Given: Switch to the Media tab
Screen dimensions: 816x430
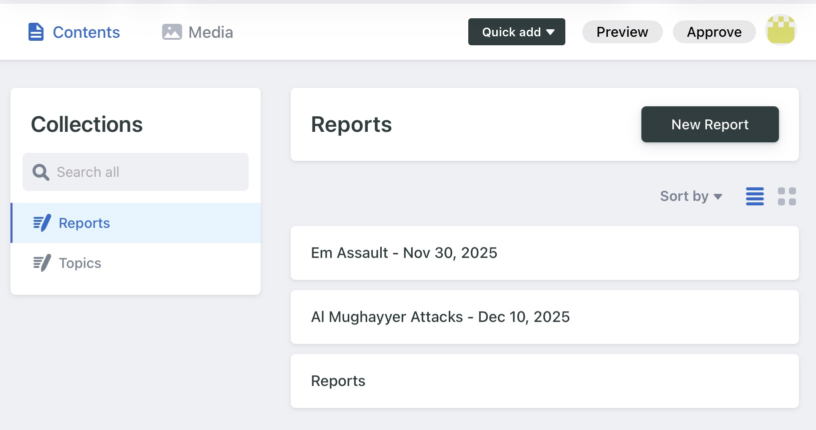Looking at the screenshot, I should click(x=197, y=32).
